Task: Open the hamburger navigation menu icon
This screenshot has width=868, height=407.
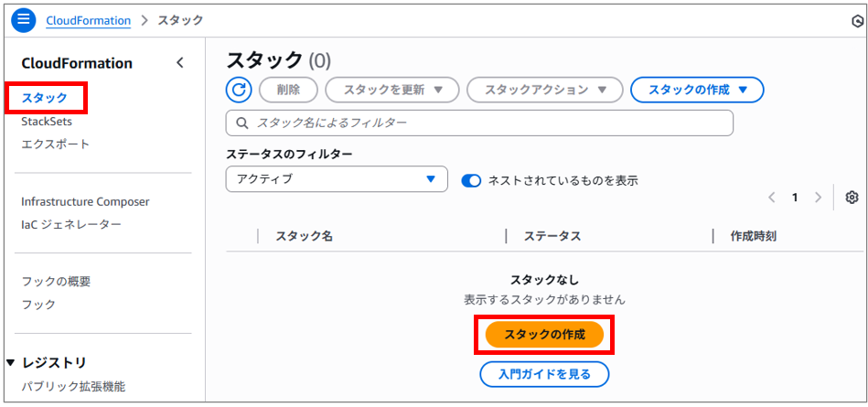Action: pos(23,20)
